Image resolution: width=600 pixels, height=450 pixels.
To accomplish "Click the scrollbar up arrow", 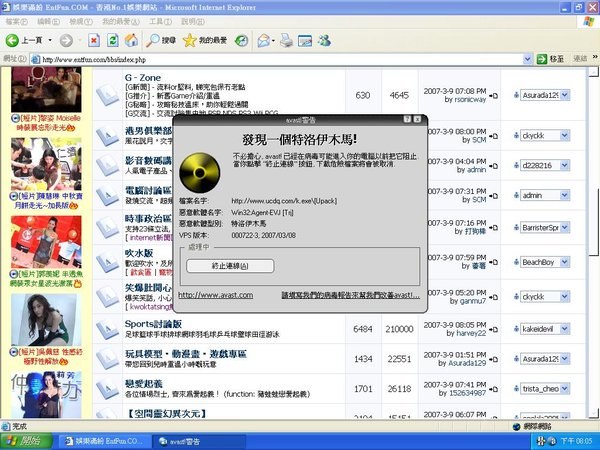I will point(593,72).
